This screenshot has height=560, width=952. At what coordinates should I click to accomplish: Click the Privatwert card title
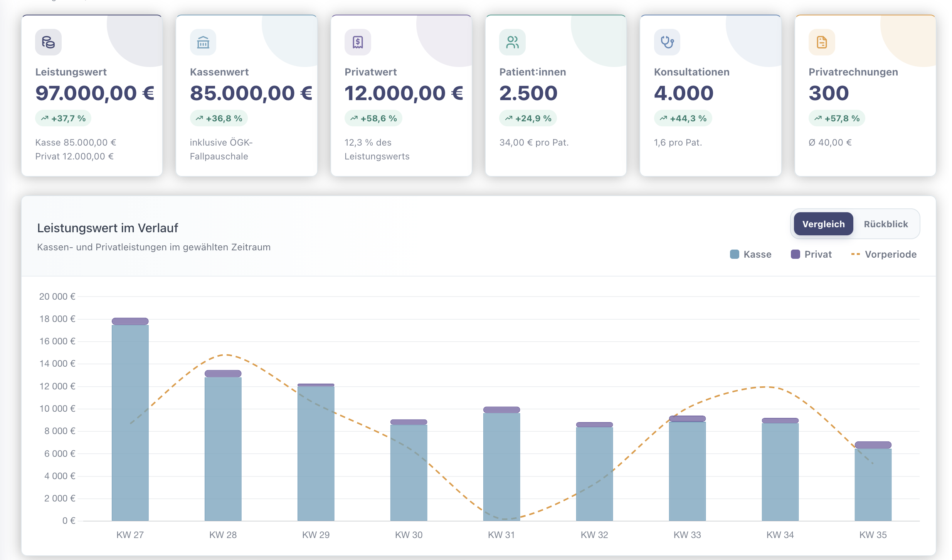370,72
